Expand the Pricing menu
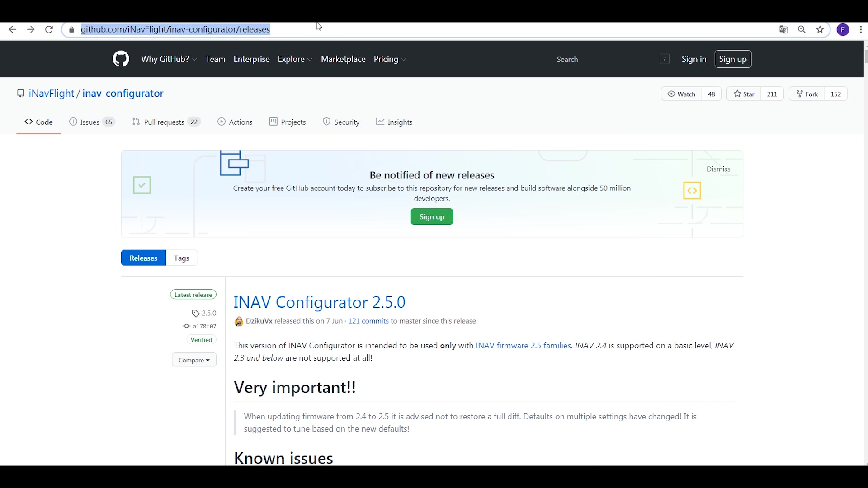The width and height of the screenshot is (868, 488). pyautogui.click(x=391, y=59)
